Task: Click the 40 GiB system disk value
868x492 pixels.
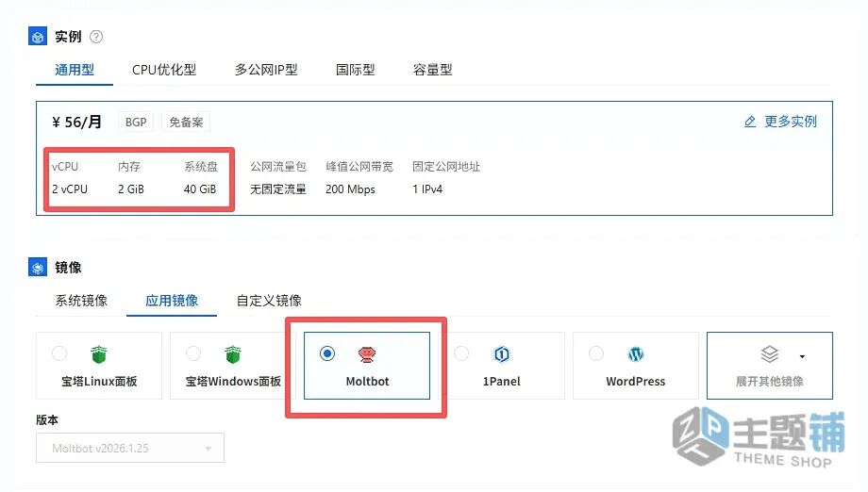Action: pyautogui.click(x=200, y=189)
